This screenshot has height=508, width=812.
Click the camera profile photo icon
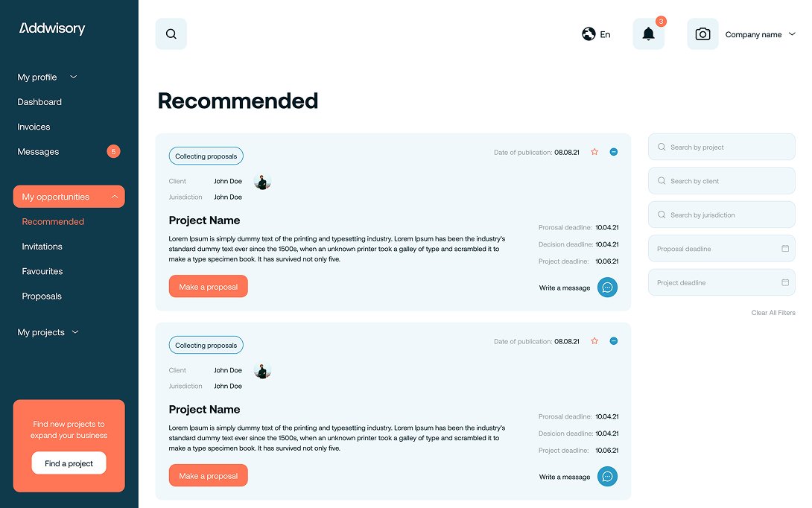702,34
